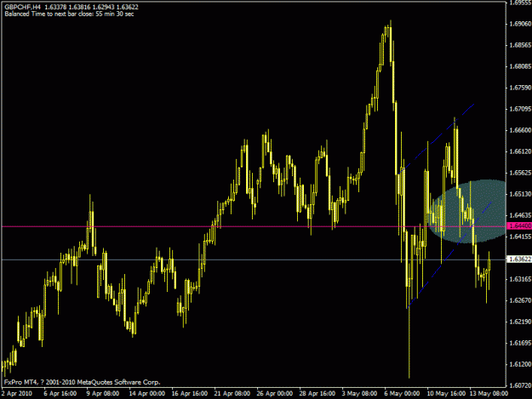Click the '2 Apr 2010' time axis label
This screenshot has width=532, height=399.
pos(17,394)
